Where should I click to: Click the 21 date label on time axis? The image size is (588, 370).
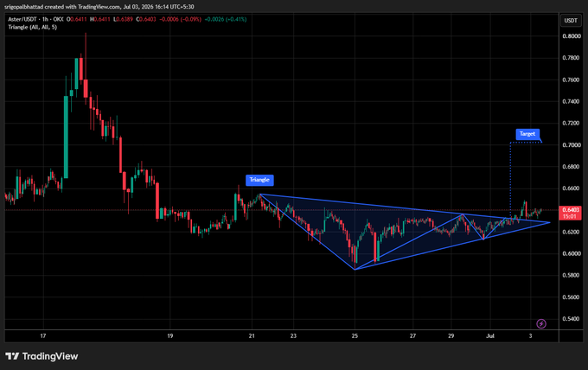pyautogui.click(x=252, y=336)
